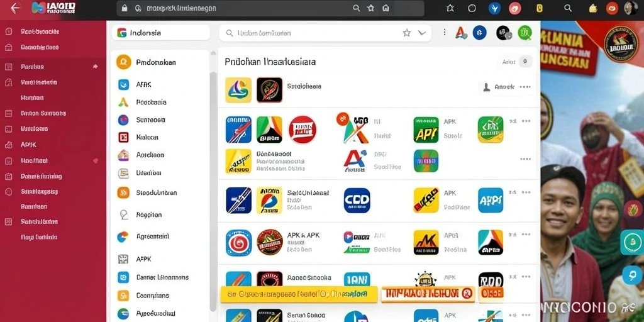Open the black app icon with the red emblem
Image resolution: width=644 pixels, height=322 pixels.
269,90
